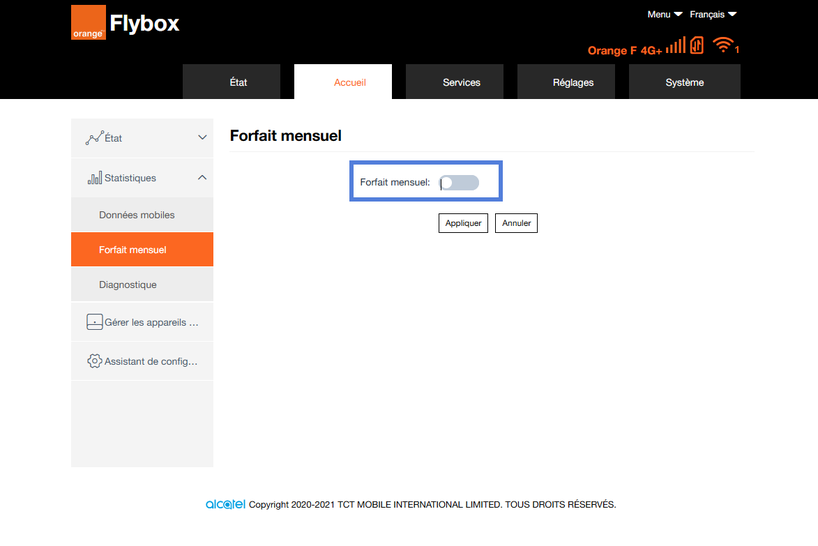Click the copyright text in the footer
This screenshot has width=818, height=546.
coord(432,504)
